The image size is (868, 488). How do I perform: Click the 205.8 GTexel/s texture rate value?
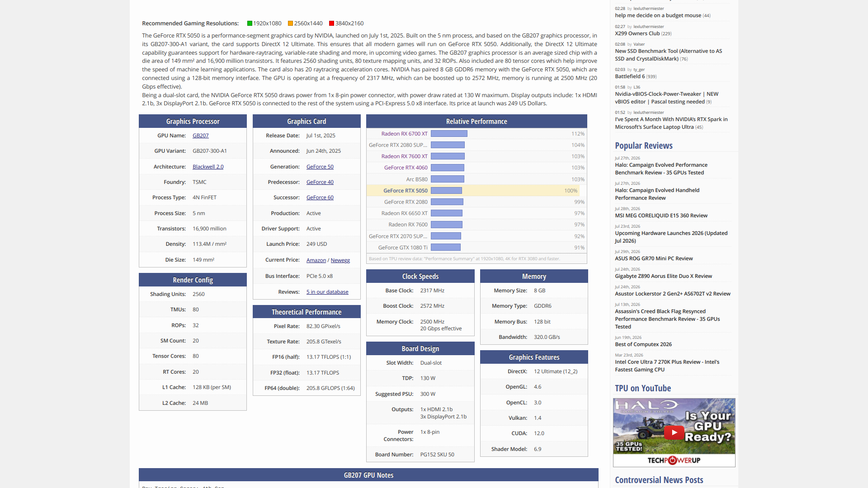pyautogui.click(x=324, y=342)
